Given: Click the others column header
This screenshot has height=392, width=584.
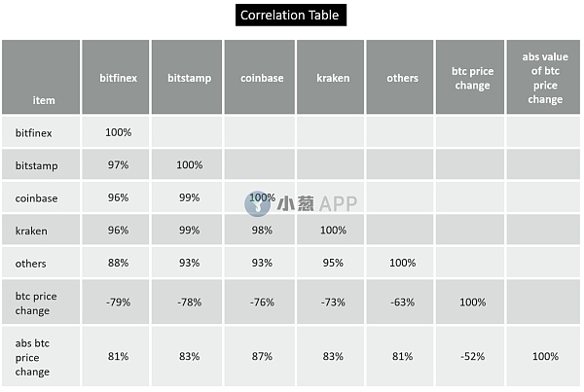Looking at the screenshot, I should (x=402, y=78).
